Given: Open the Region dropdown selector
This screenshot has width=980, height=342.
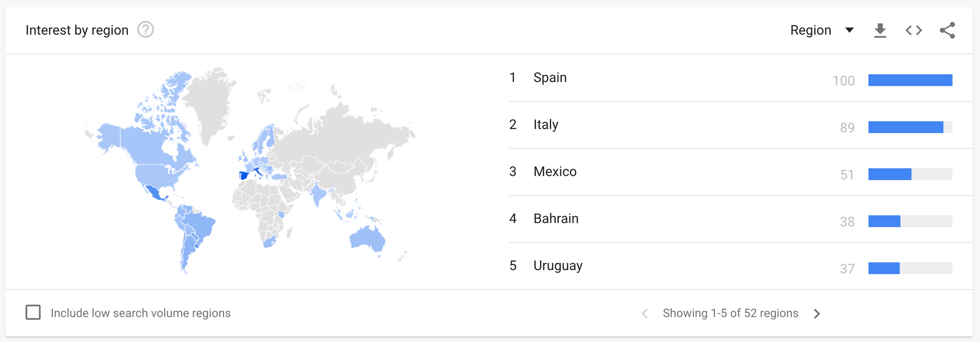Looking at the screenshot, I should (822, 30).
